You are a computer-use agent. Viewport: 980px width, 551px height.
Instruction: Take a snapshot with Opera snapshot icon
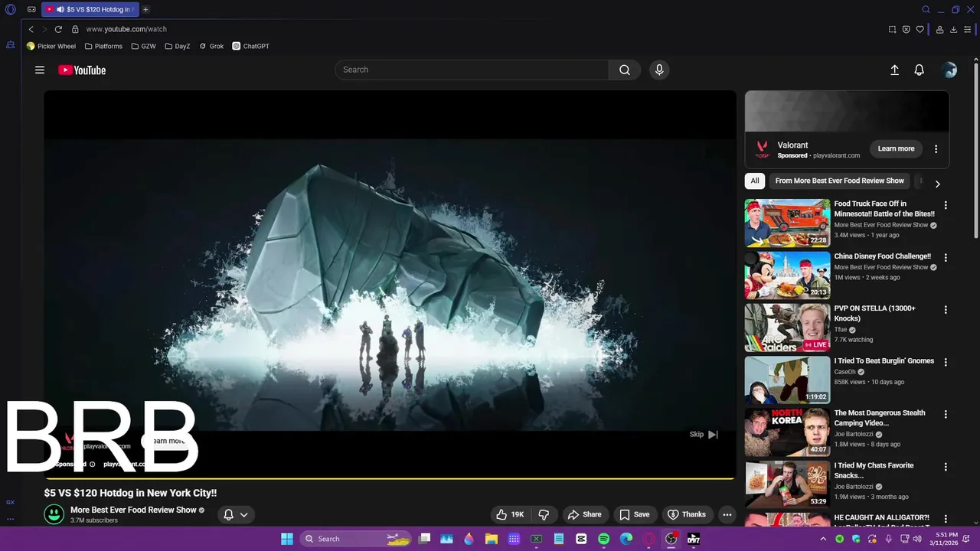click(892, 29)
